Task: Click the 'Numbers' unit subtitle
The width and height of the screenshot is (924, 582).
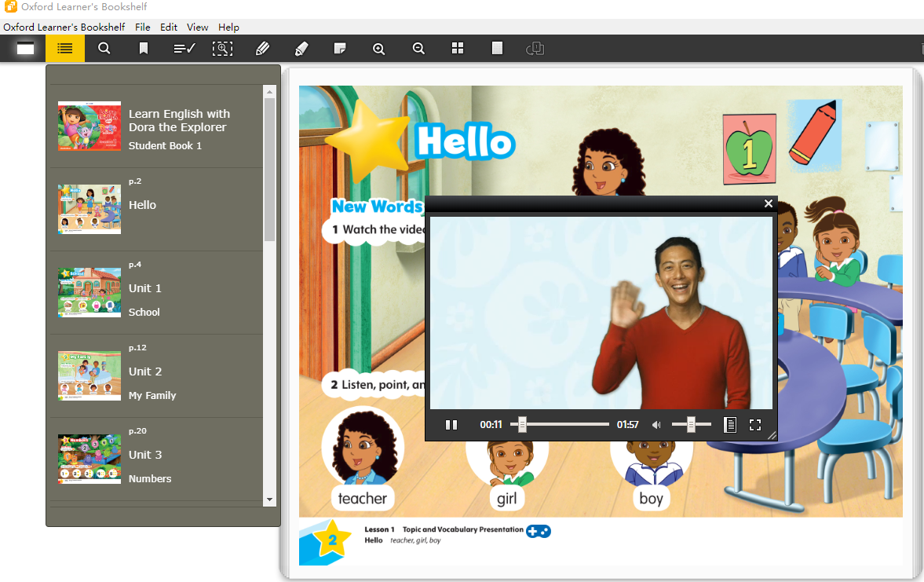Action: click(x=150, y=479)
